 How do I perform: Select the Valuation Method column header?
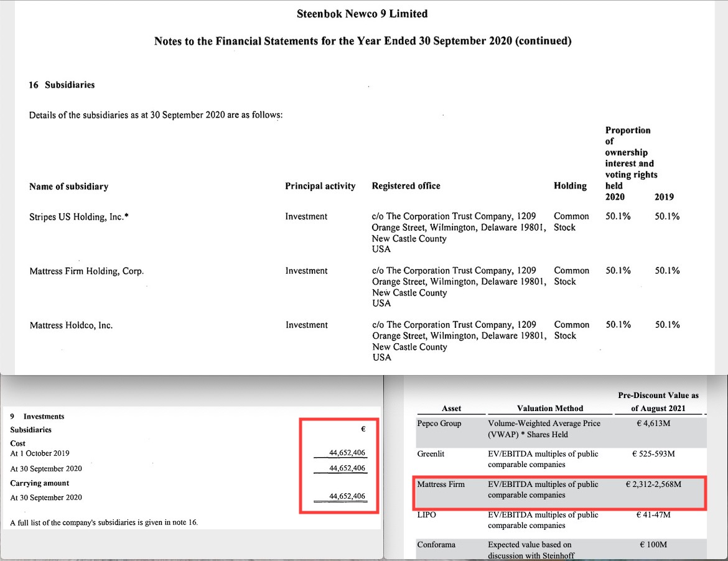coord(550,408)
